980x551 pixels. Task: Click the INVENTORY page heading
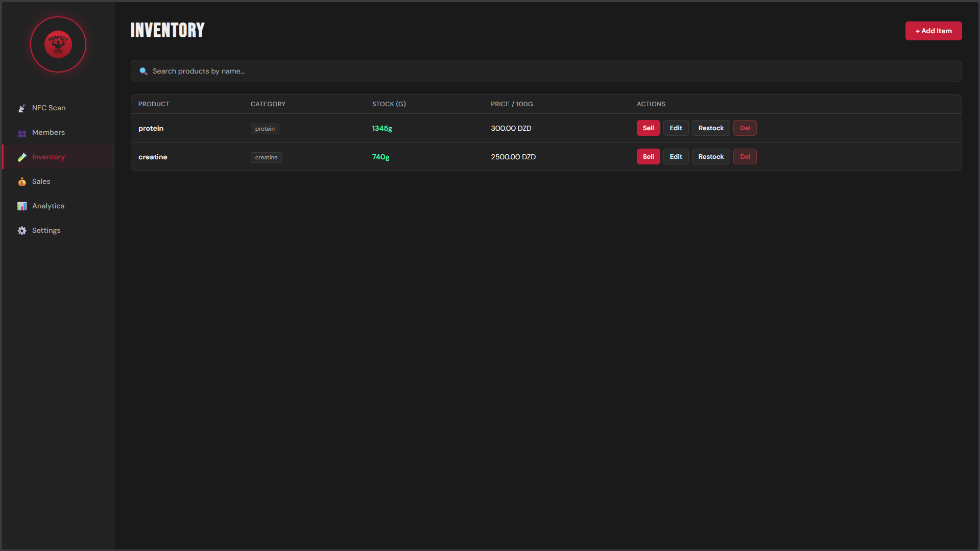coord(168,30)
